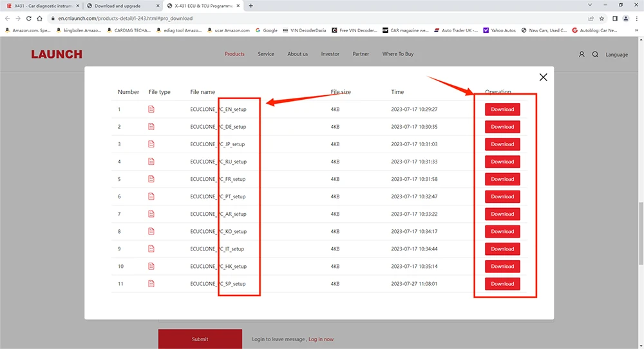Click the file icon in row 2
The width and height of the screenshot is (644, 349).
151,127
